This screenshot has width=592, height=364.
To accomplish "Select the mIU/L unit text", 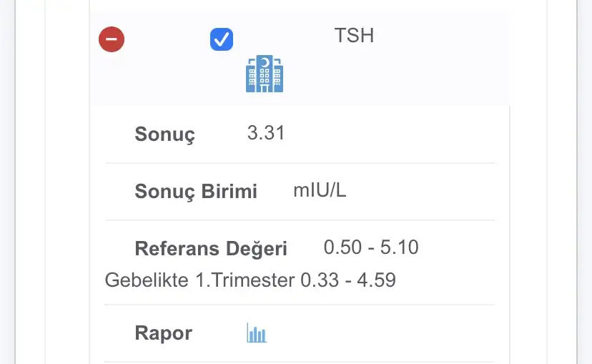I will (x=320, y=190).
